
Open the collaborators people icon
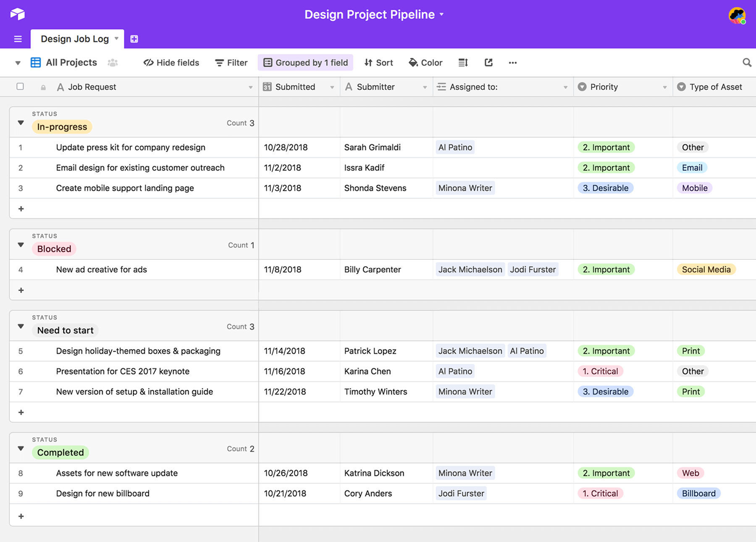coord(113,63)
